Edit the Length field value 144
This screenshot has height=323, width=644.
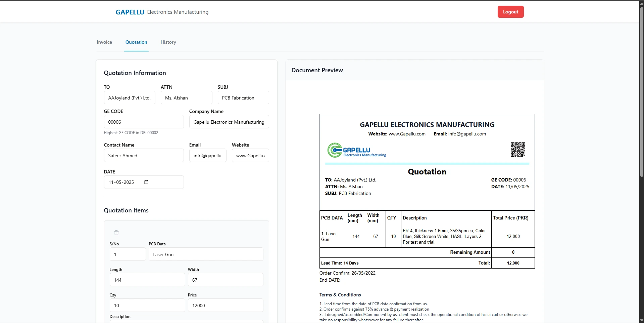(x=147, y=280)
